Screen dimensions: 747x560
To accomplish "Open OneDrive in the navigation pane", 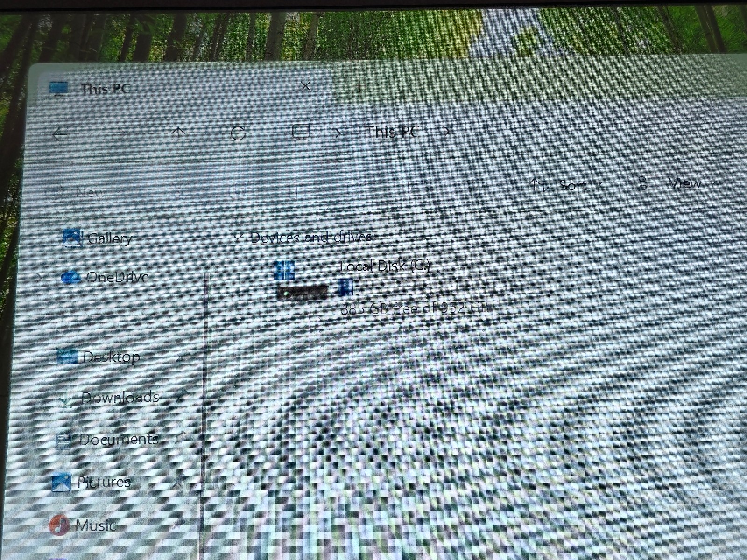I will click(x=106, y=277).
